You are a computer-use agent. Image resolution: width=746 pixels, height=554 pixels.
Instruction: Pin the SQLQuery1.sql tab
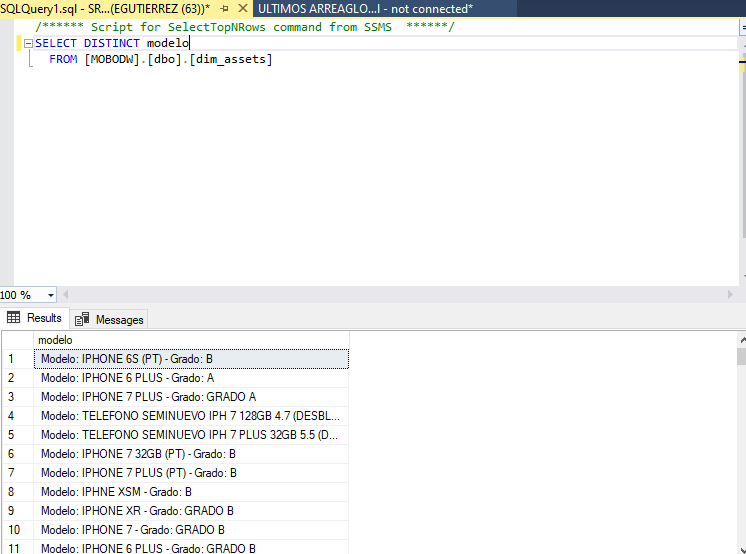coord(224,9)
